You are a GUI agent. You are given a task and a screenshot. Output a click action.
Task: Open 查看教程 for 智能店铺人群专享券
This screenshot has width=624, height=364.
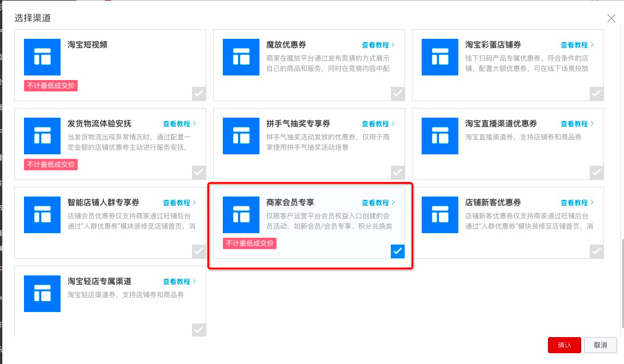tap(179, 202)
